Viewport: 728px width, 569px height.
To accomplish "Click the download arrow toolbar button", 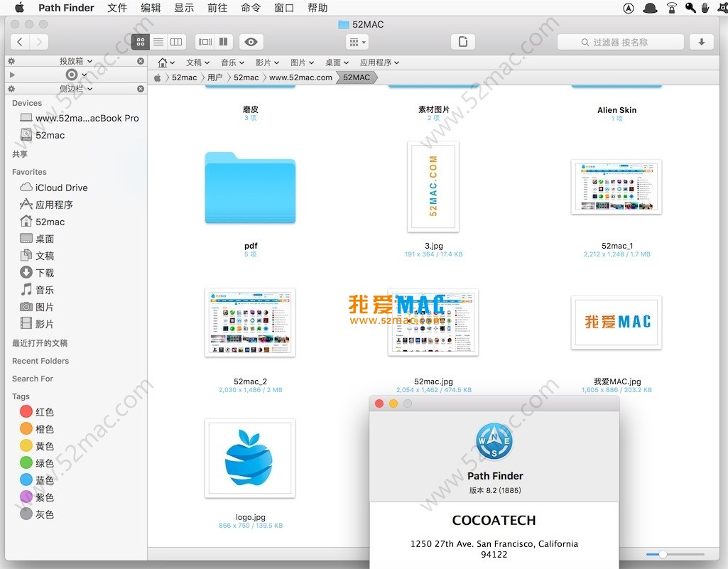I will tap(702, 42).
